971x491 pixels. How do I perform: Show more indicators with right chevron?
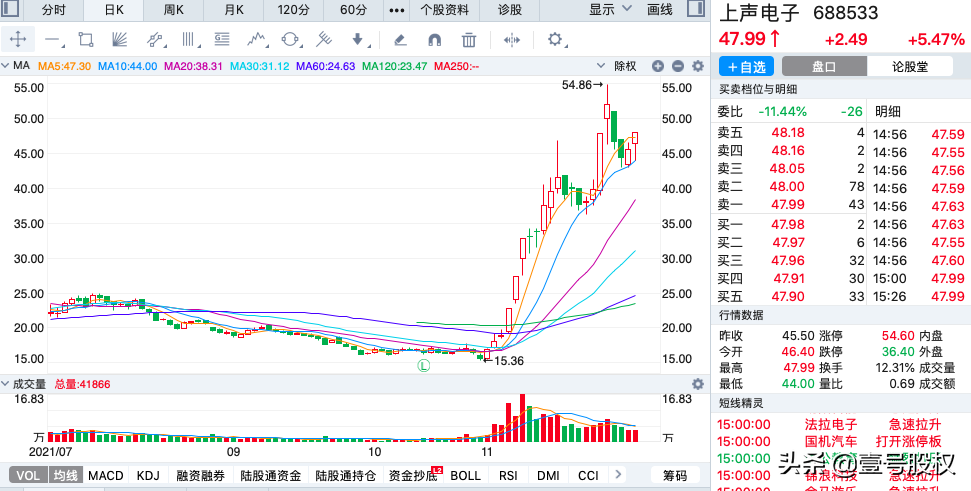pos(617,475)
